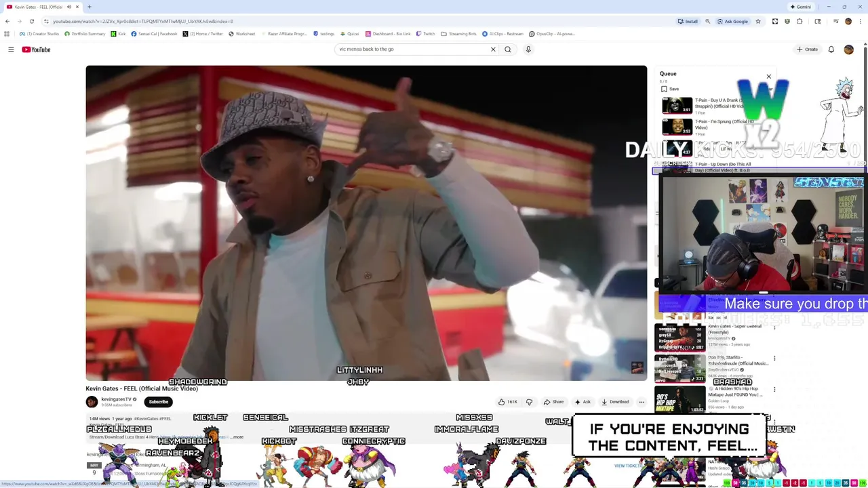Reload the page in the browser
The image size is (868, 488).
[x=31, y=21]
